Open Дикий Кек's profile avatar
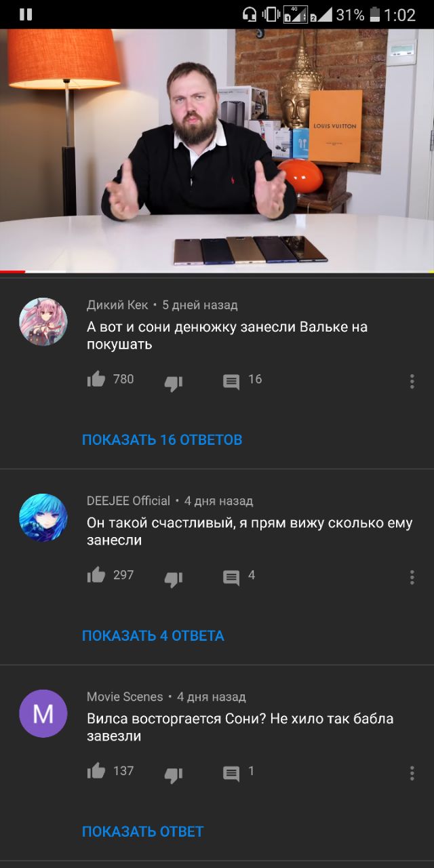 point(43,322)
